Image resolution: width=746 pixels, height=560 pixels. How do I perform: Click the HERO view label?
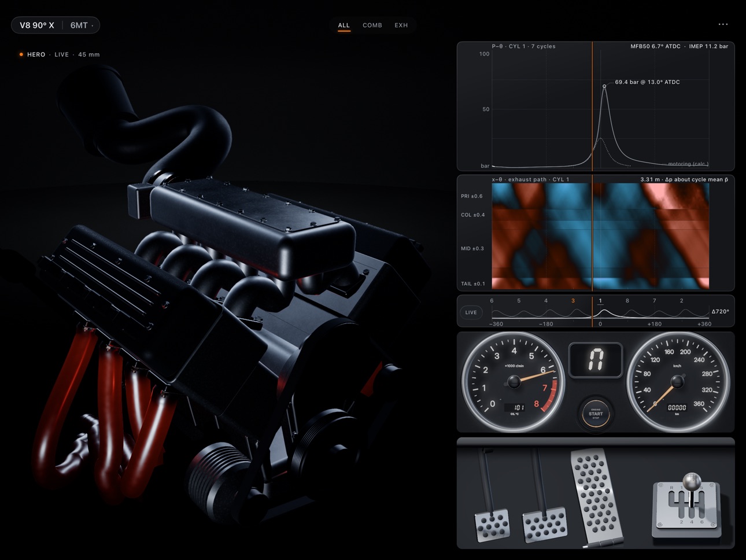coord(36,54)
